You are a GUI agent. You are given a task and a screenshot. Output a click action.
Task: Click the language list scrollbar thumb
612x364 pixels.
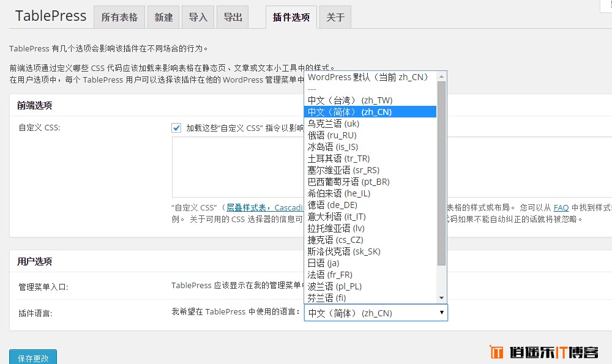pyautogui.click(x=442, y=171)
